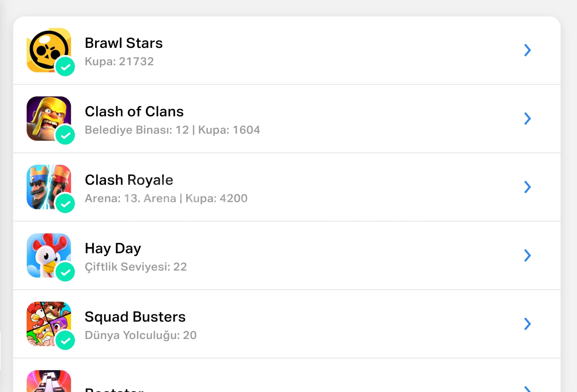Select the Brawl Stars title text
This screenshot has width=577, height=392.
click(x=124, y=43)
